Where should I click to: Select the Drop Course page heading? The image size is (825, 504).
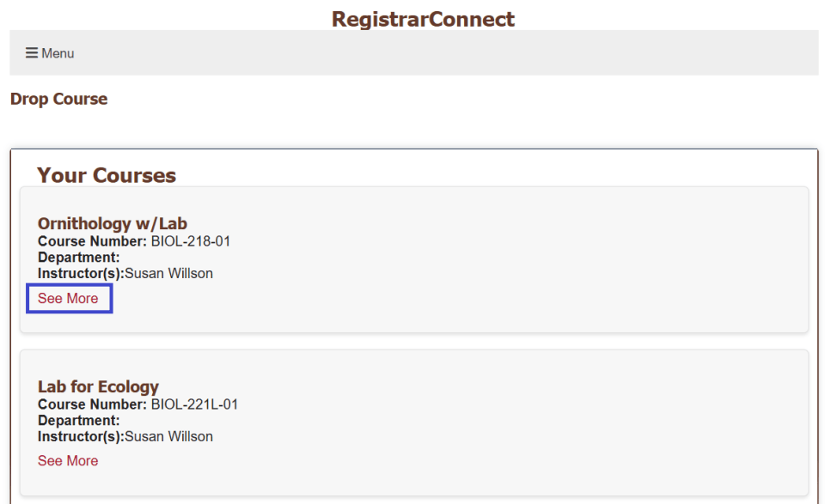click(x=58, y=99)
